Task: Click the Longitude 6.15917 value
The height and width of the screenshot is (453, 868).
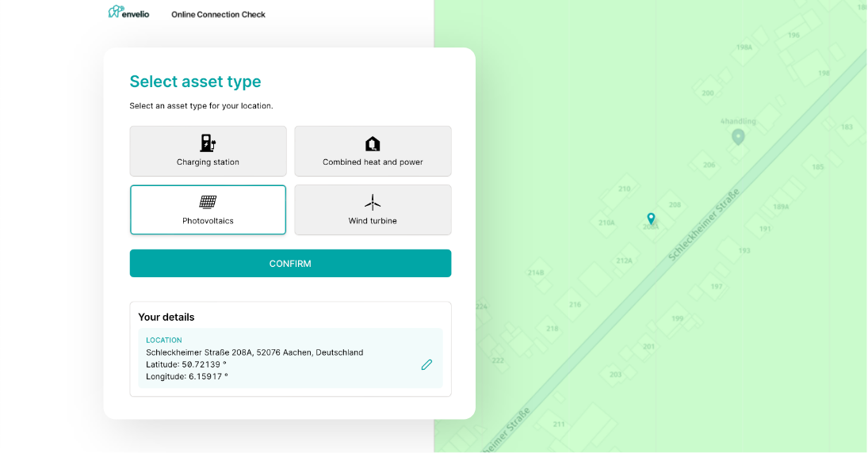Action: click(x=187, y=377)
